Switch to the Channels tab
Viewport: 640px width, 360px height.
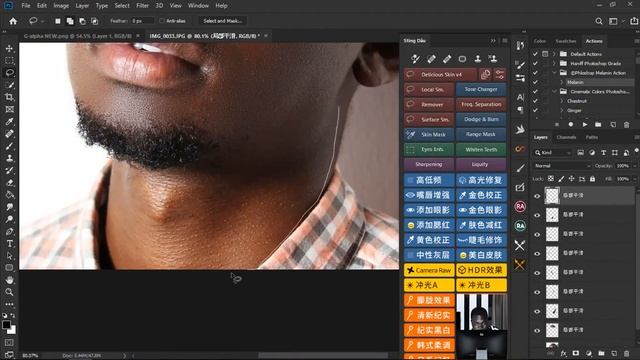(566, 138)
